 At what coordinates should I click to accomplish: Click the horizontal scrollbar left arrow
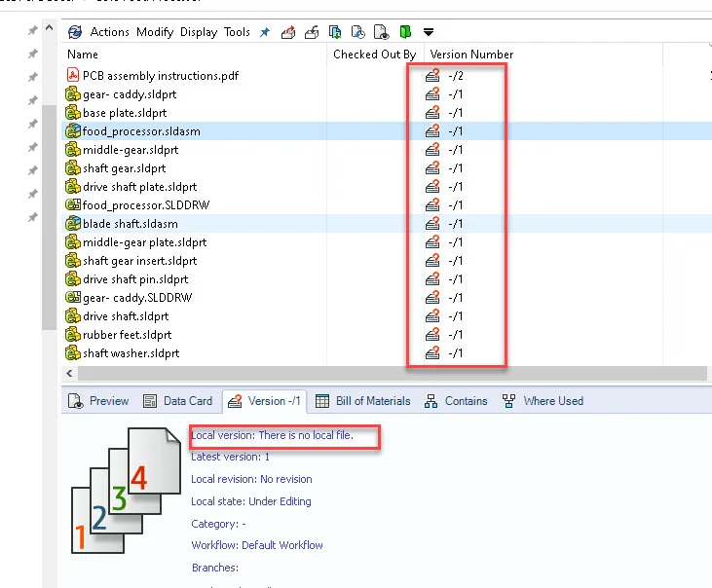pyautogui.click(x=70, y=374)
